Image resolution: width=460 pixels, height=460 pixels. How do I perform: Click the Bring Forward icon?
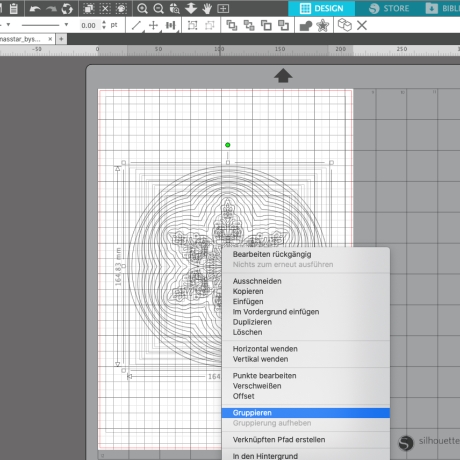point(266,25)
